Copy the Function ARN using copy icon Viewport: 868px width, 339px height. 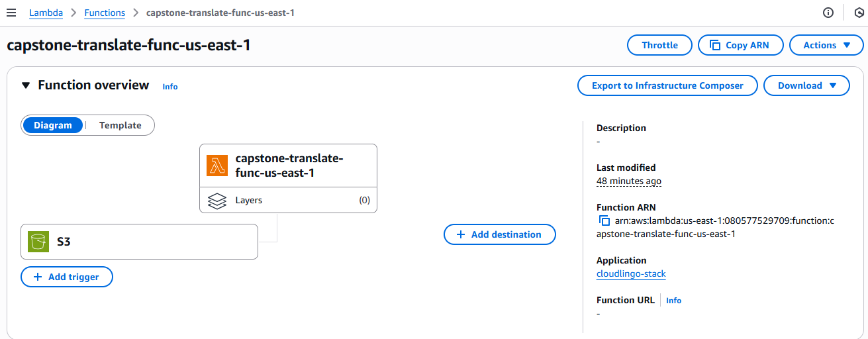[604, 221]
